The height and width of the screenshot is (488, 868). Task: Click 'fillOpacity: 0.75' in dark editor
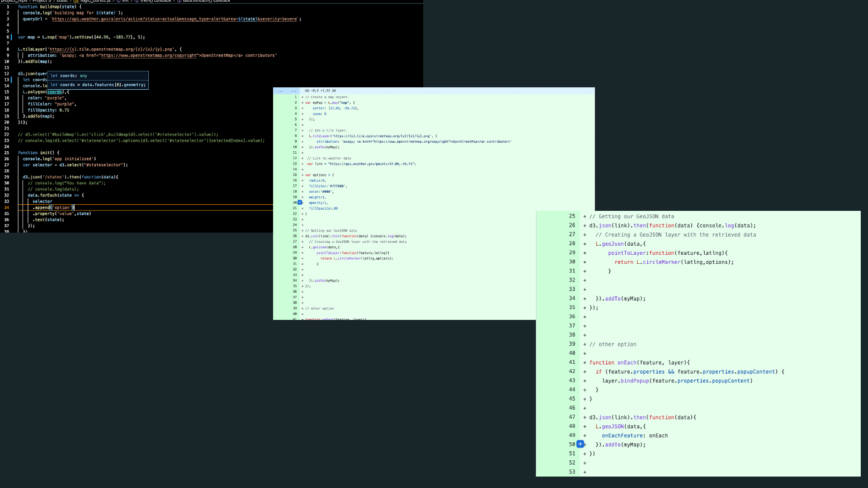click(x=48, y=110)
